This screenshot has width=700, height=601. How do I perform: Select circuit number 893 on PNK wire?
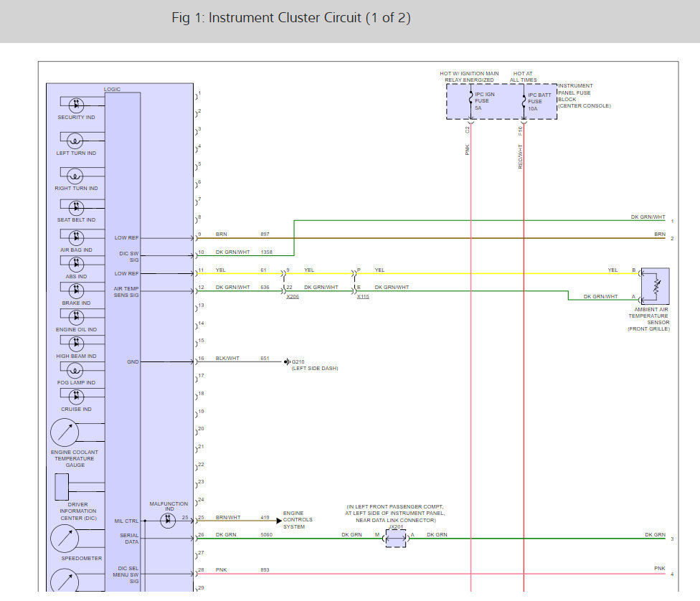[x=265, y=569]
